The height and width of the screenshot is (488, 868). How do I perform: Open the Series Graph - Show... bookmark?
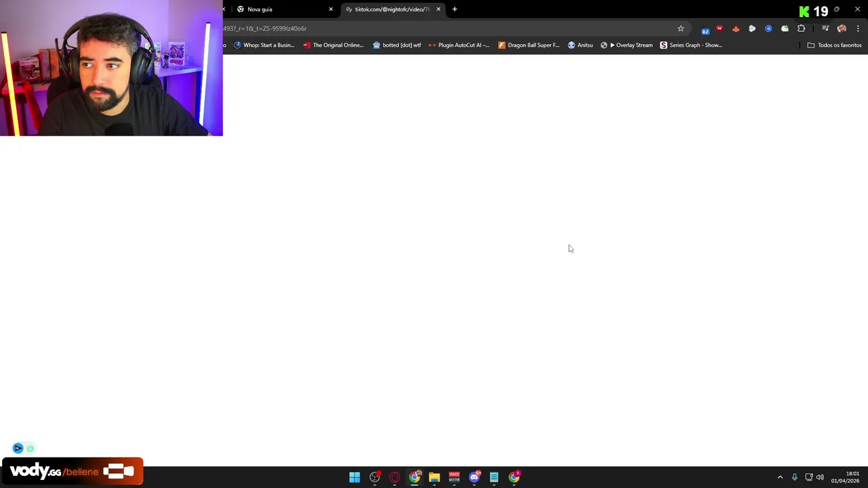(x=692, y=45)
